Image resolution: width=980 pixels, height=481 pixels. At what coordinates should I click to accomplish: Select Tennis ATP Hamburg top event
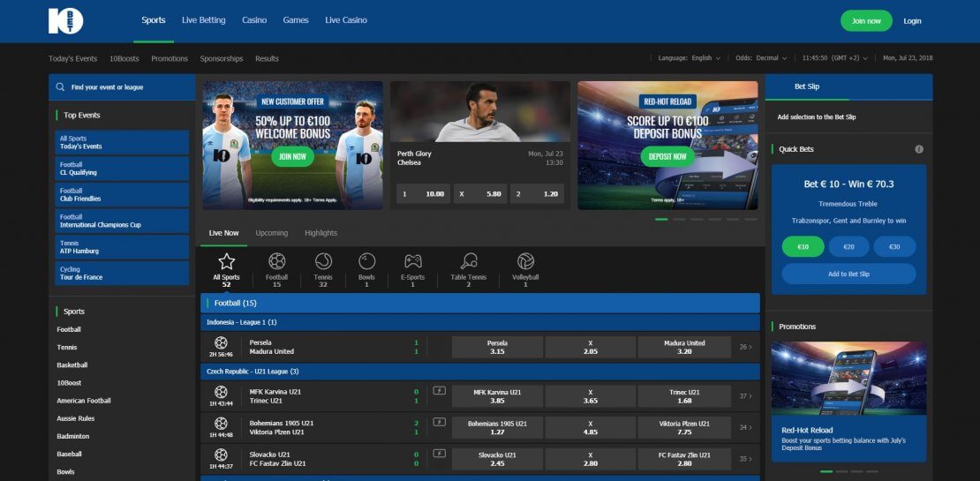tap(122, 247)
